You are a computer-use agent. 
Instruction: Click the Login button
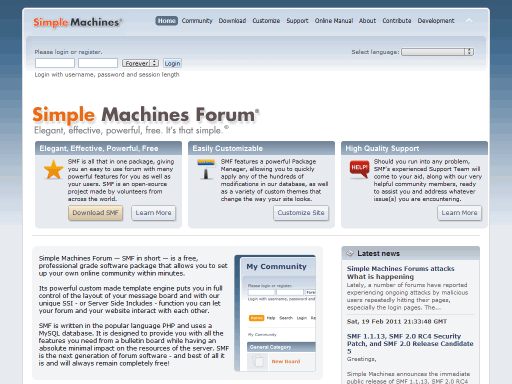point(172,63)
